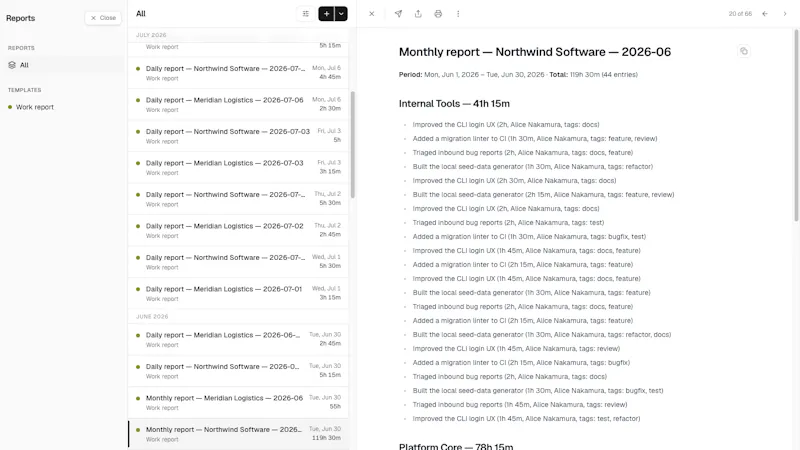
Task: Click the Platform Core — 78h 15m heading
Action: [456, 446]
